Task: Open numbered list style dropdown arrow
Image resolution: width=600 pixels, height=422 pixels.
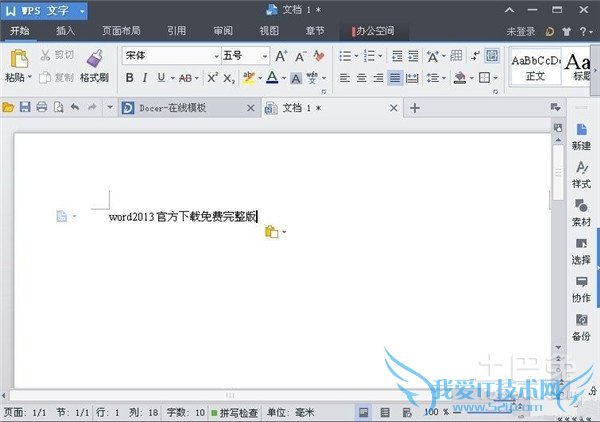Action: click(380, 56)
